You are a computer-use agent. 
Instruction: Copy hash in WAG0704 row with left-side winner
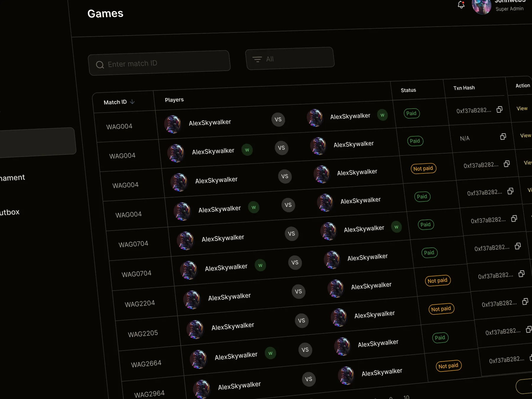coord(518,246)
